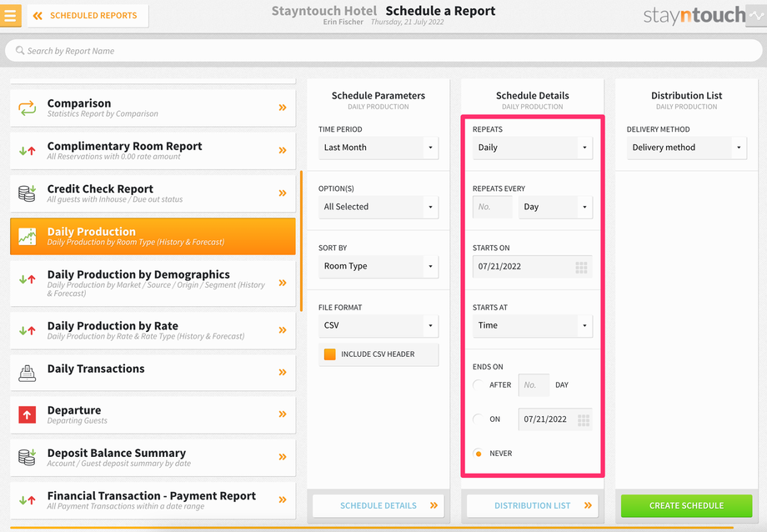The height and width of the screenshot is (532, 767).
Task: Select the Daily Transactions row
Action: [153, 373]
